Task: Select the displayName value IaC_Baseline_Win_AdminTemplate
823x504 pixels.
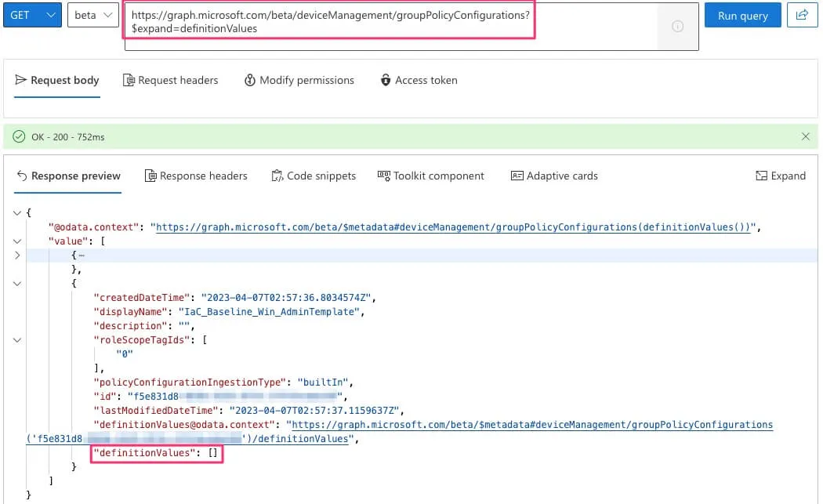Action: [x=270, y=311]
